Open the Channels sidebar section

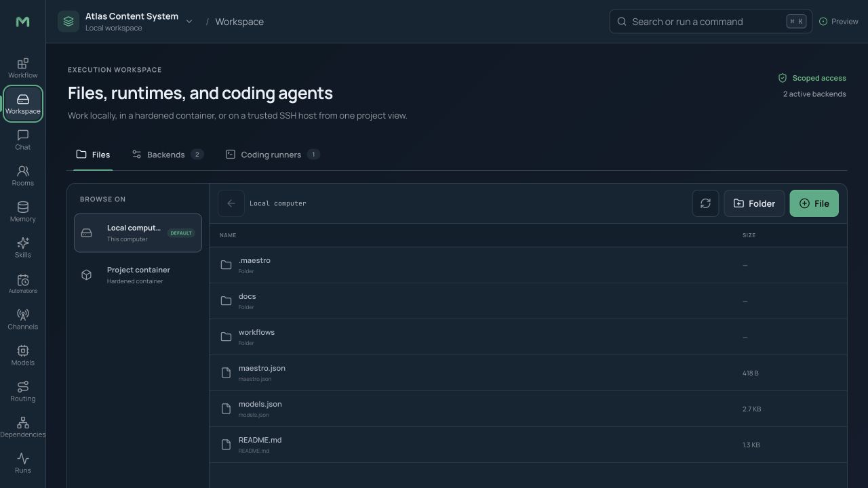tap(22, 319)
